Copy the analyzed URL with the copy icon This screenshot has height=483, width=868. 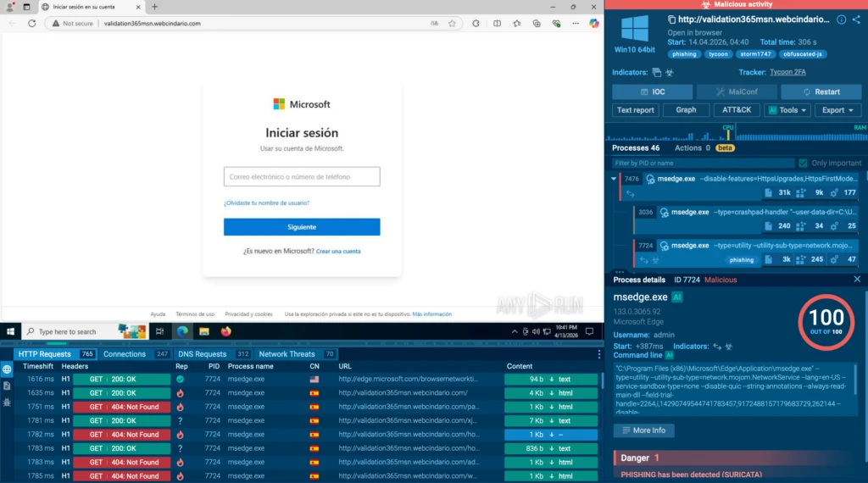(671, 19)
